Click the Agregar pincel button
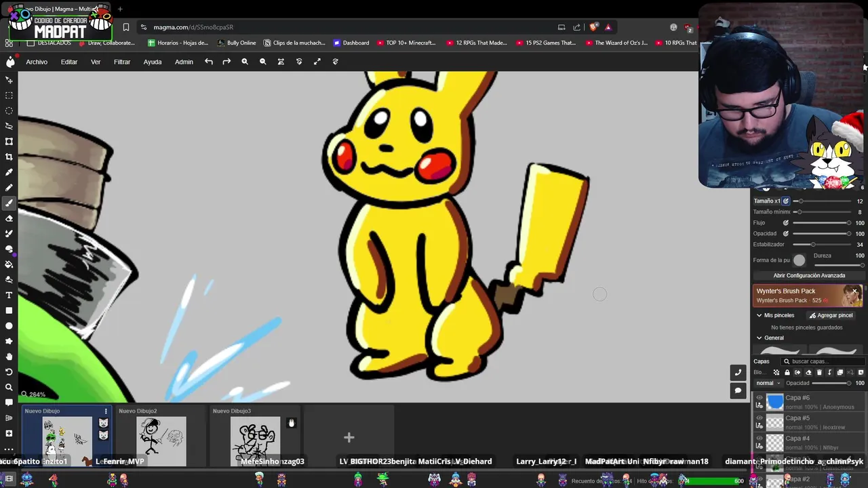The width and height of the screenshot is (868, 488). point(831,315)
